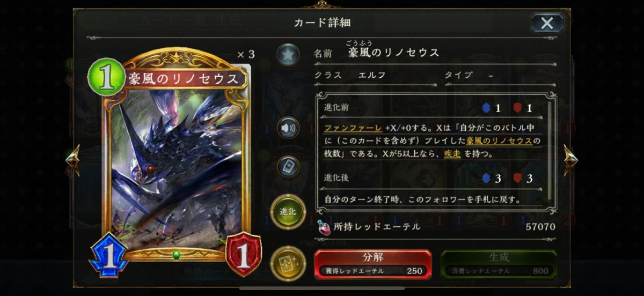Click the 分解 liquefy button
The image size is (644, 296).
pyautogui.click(x=372, y=264)
